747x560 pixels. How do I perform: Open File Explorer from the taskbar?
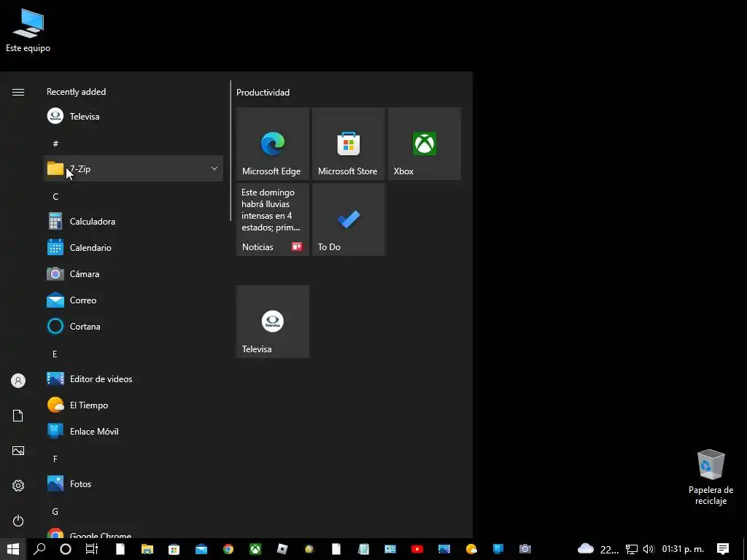click(x=147, y=549)
